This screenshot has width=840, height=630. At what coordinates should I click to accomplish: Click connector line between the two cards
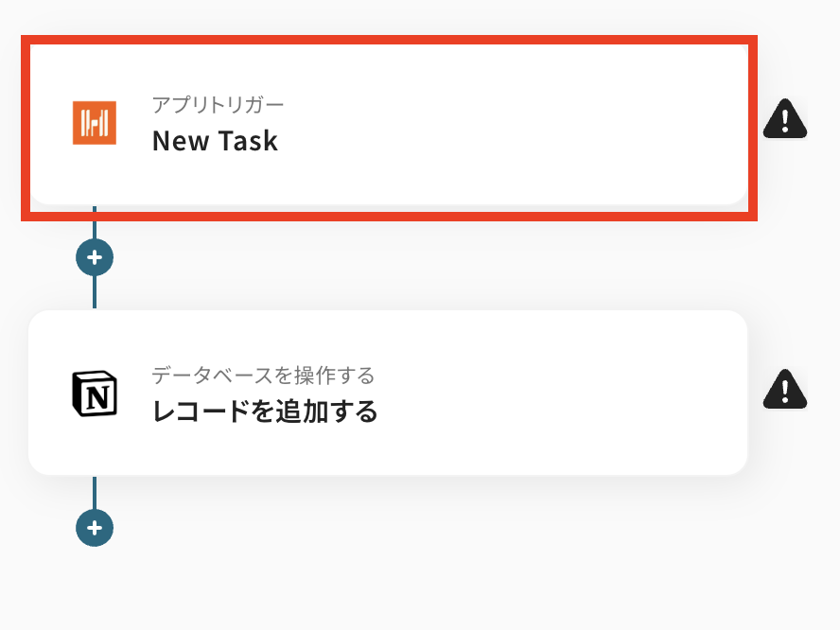(x=95, y=291)
